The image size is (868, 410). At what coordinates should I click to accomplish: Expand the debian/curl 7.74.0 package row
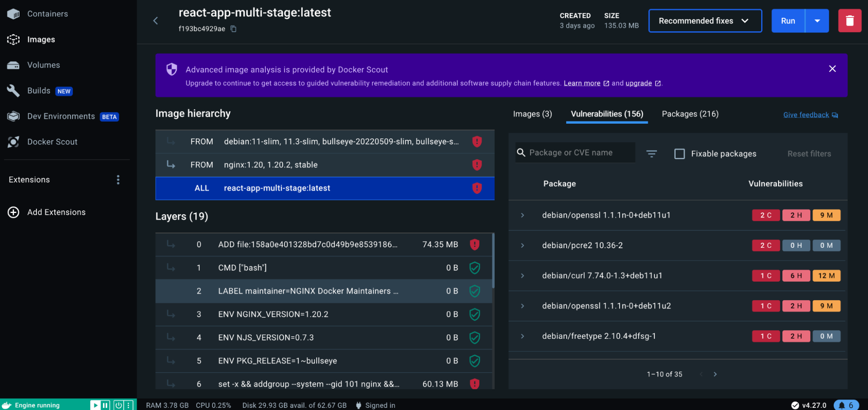522,276
